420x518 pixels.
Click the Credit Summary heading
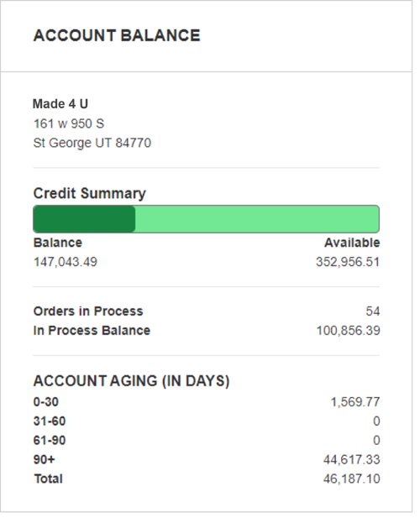click(x=89, y=193)
